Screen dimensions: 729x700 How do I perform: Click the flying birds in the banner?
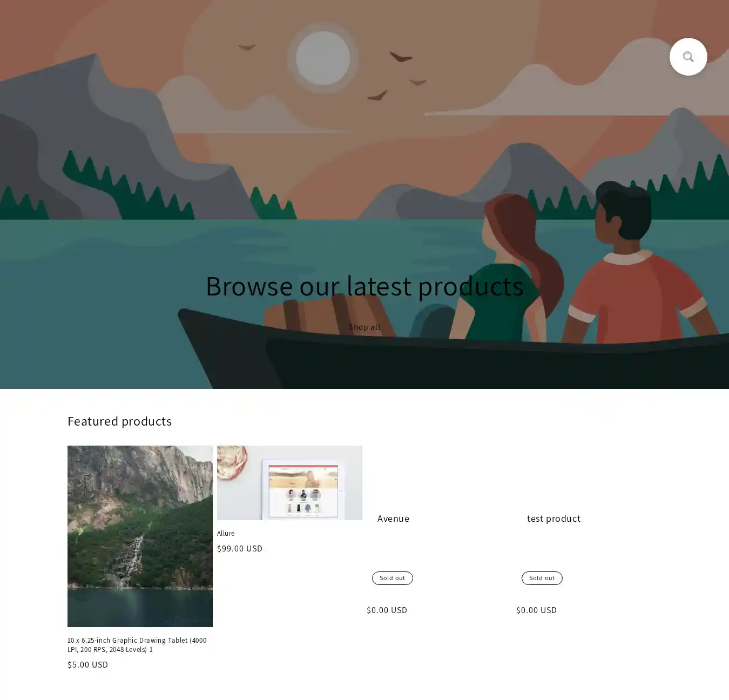(x=401, y=57)
